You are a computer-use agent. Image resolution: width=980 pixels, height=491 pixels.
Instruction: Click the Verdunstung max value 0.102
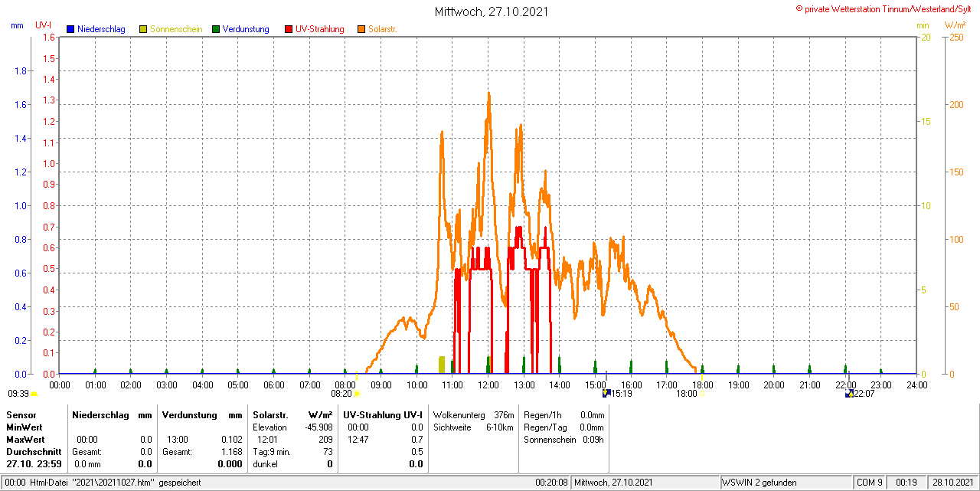(231, 440)
